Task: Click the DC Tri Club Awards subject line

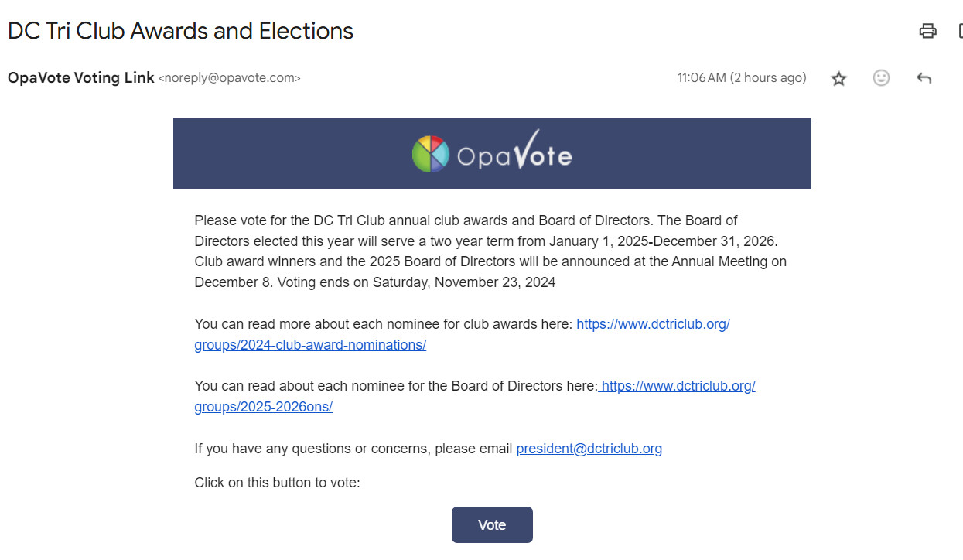Action: point(180,31)
